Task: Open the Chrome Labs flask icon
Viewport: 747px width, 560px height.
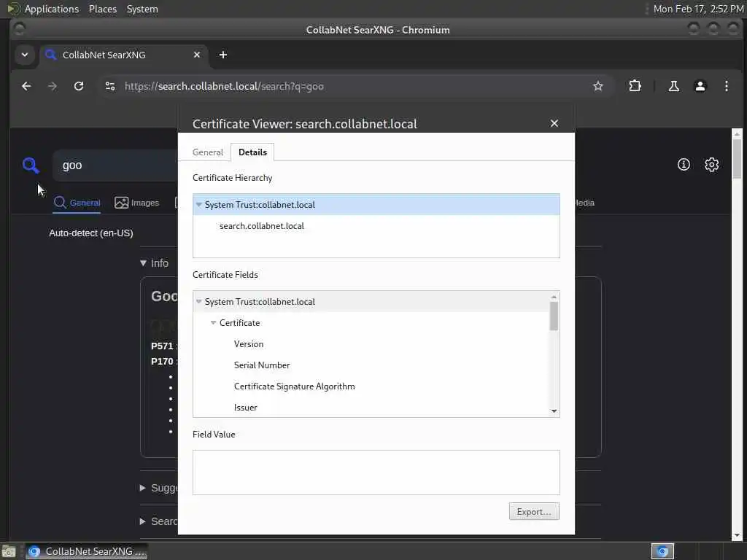Action: pos(673,86)
